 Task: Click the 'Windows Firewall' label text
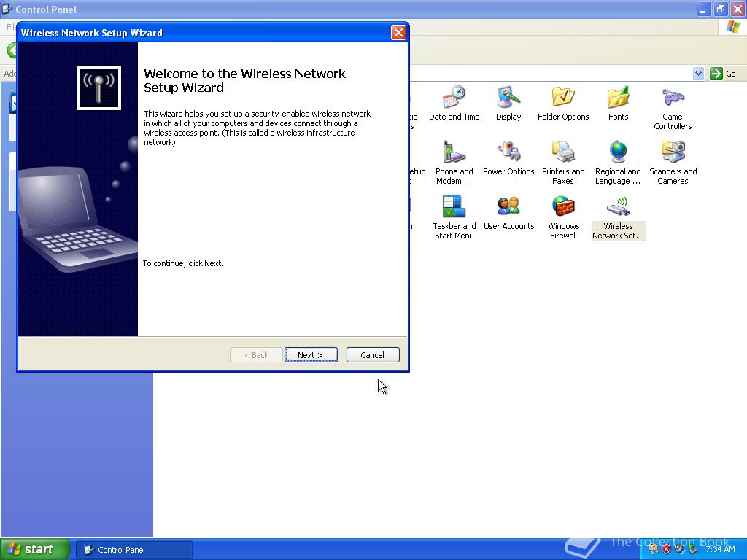[563, 231]
